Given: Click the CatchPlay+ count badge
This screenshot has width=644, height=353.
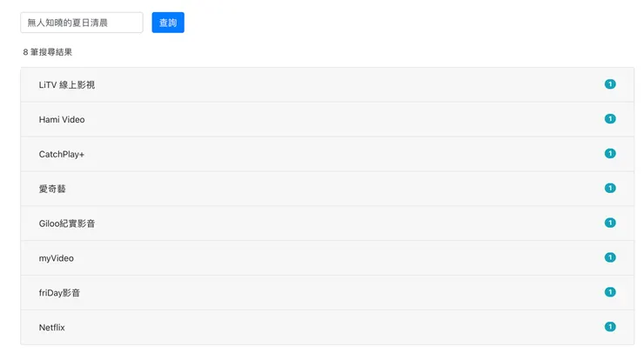Looking at the screenshot, I should [610, 154].
